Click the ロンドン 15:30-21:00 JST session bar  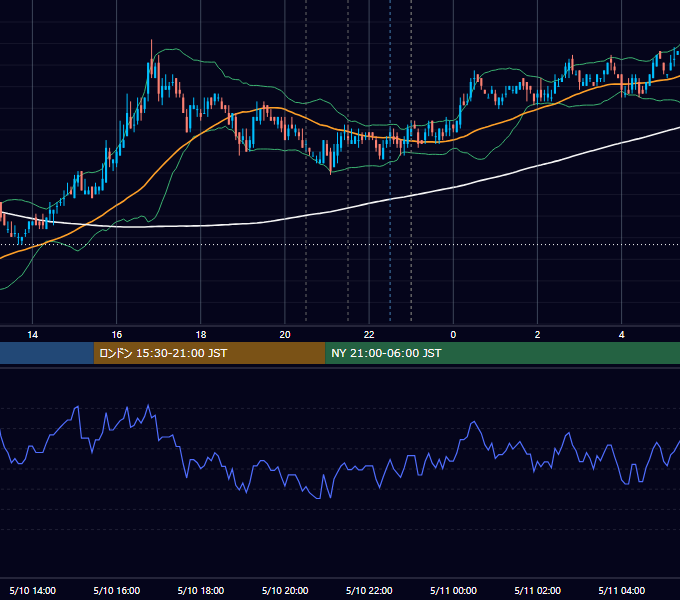209,353
